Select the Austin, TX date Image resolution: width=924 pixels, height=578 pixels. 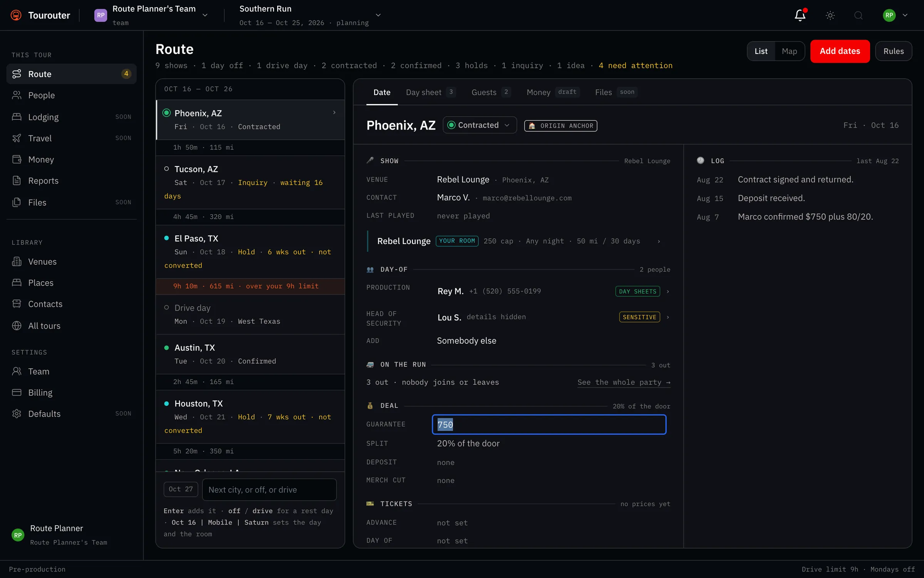click(250, 354)
